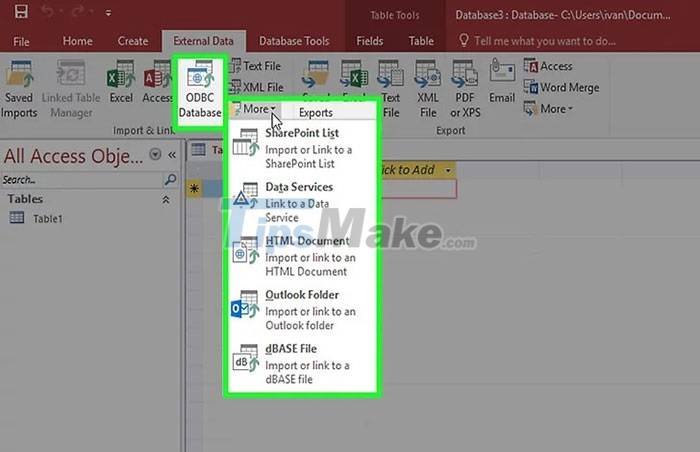Open the Fields tab under Table Tools

tap(370, 41)
